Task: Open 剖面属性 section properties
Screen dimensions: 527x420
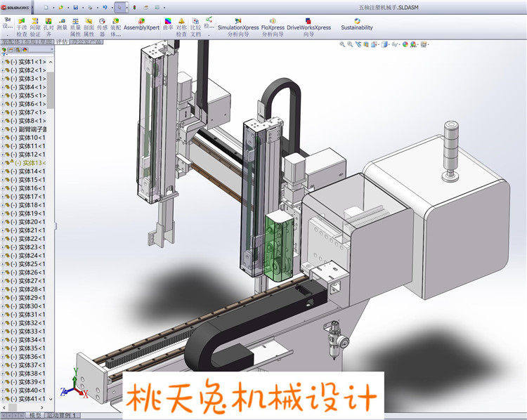Action: click(89, 27)
